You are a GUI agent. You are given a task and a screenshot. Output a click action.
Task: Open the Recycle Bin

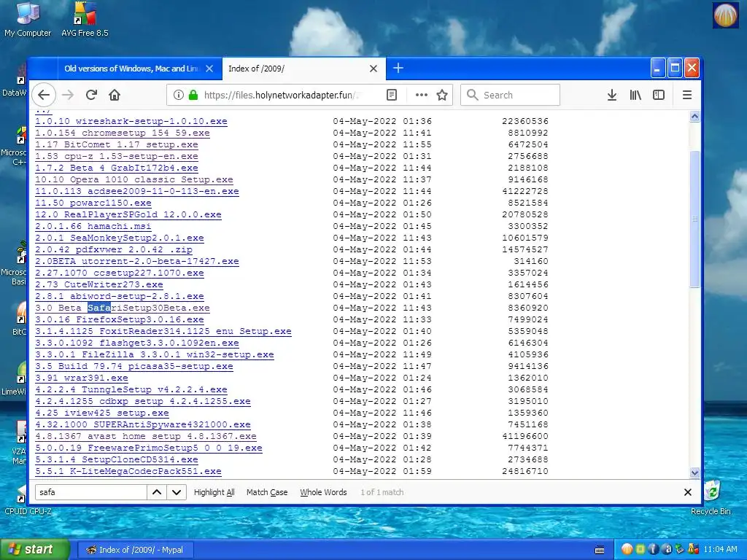711,497
